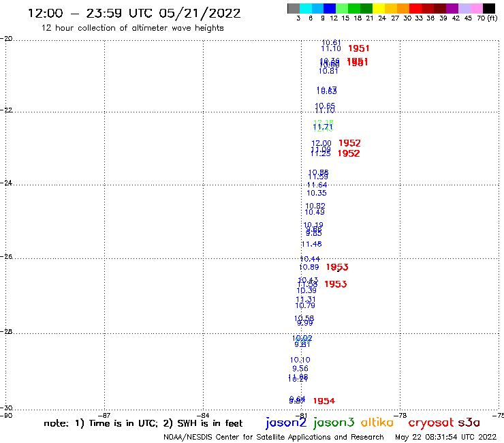Click the lavender legend color swatch
This screenshot has width=504, height=443.
464,8
